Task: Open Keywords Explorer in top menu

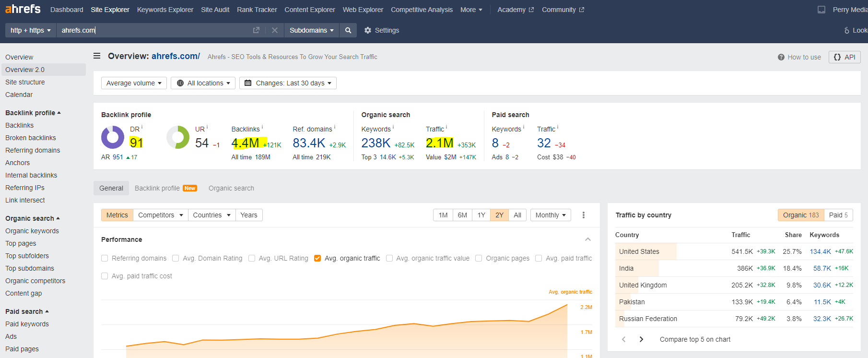Action: (x=165, y=10)
